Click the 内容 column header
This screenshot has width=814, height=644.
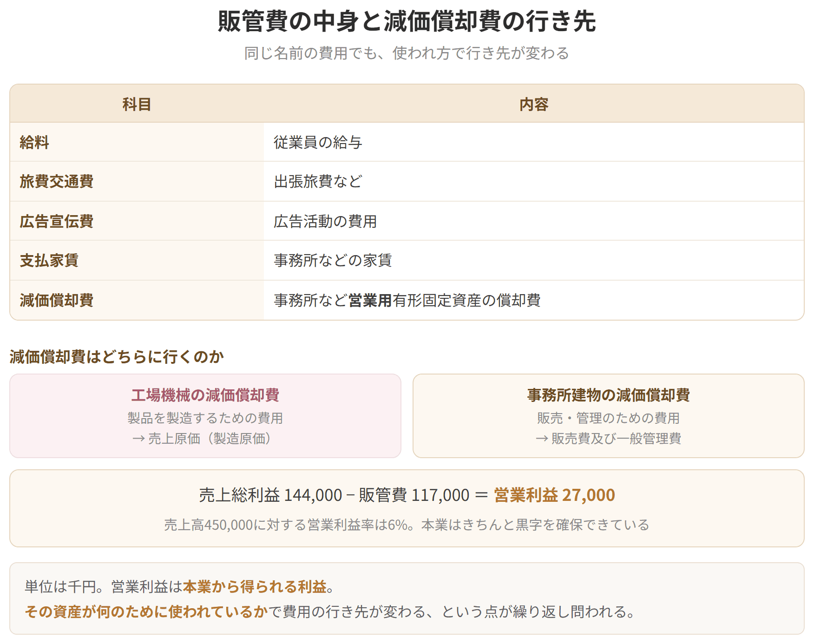pos(534,105)
